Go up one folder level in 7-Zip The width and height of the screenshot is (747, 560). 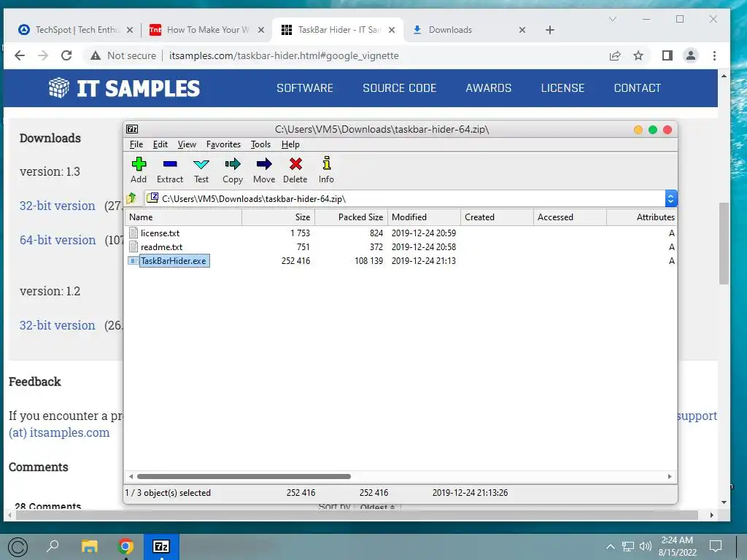pos(132,198)
